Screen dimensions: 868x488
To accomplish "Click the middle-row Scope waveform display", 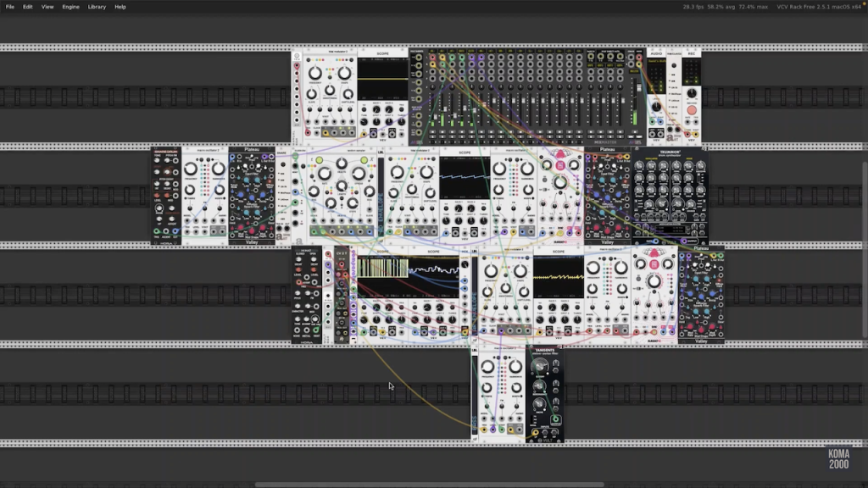I will 465,178.
